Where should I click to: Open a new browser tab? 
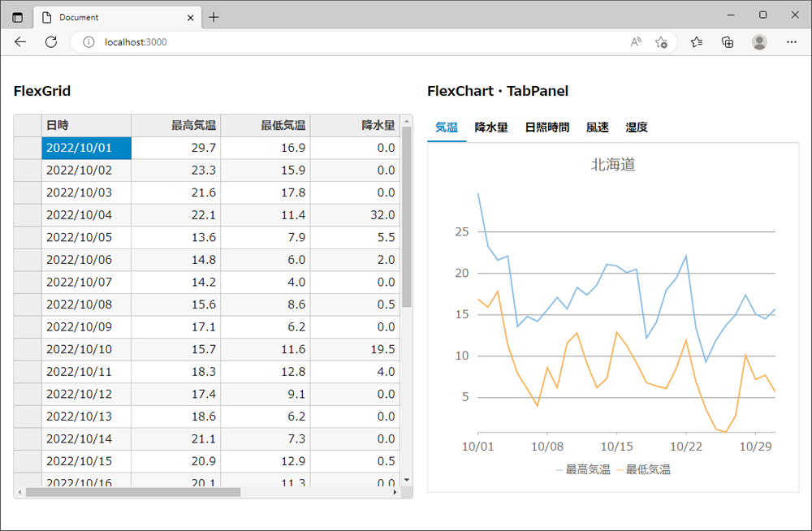(214, 17)
